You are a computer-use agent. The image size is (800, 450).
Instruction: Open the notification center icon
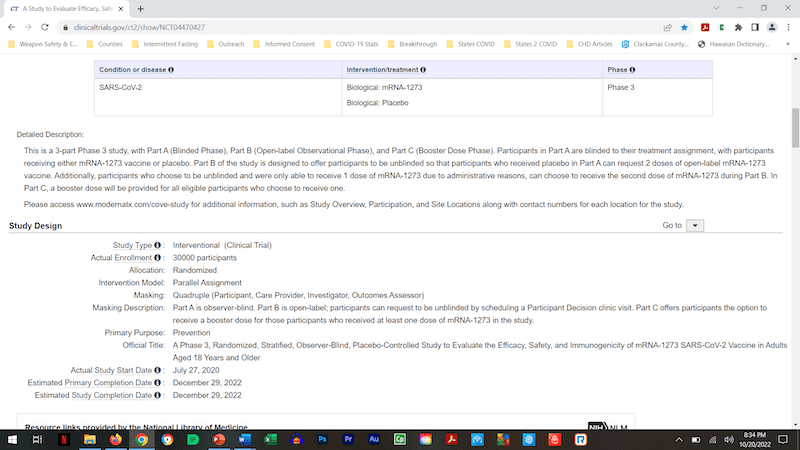[x=783, y=440]
